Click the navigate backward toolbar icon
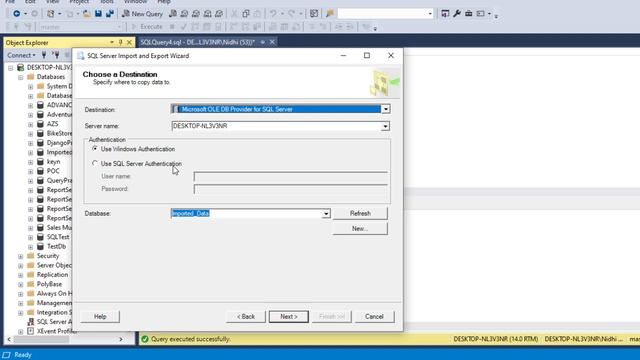Screen dimensions: 640x360 point(16,13)
